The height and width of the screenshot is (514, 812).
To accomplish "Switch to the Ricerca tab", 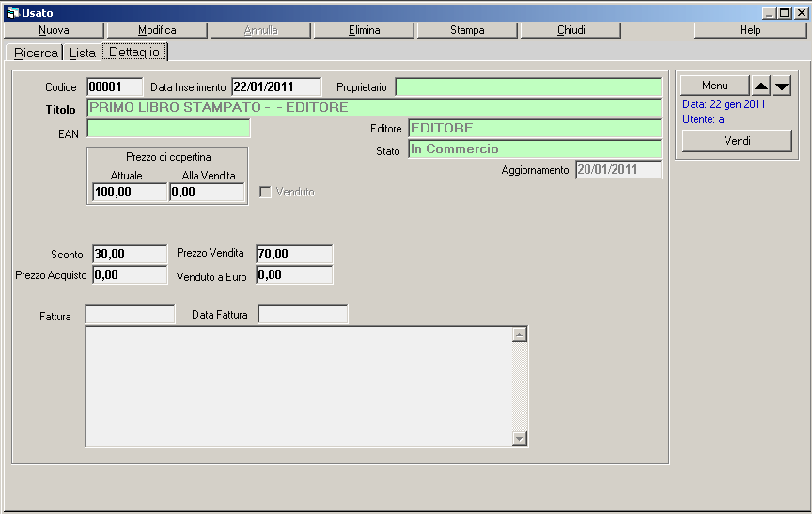I will [36, 53].
